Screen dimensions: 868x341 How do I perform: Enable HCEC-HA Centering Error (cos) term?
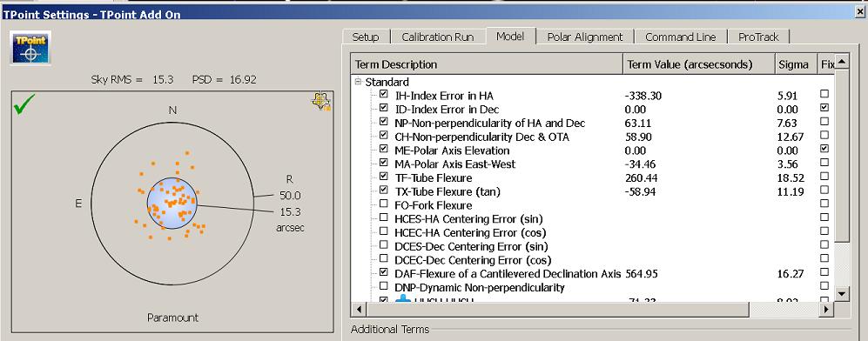click(x=384, y=231)
